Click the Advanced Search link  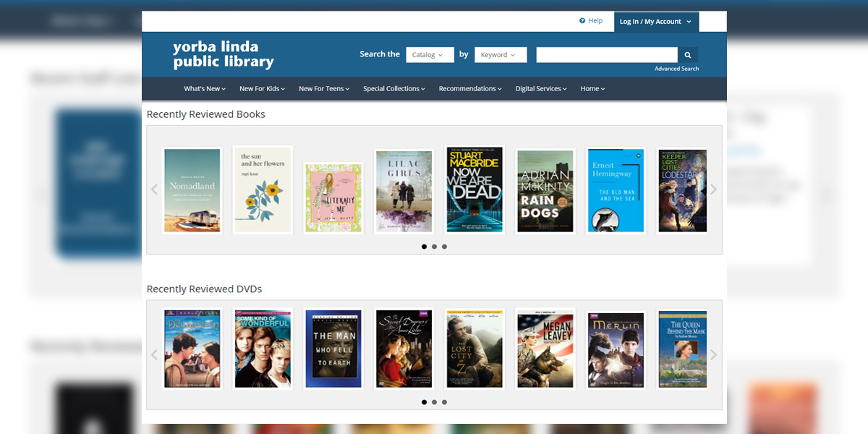coord(677,69)
